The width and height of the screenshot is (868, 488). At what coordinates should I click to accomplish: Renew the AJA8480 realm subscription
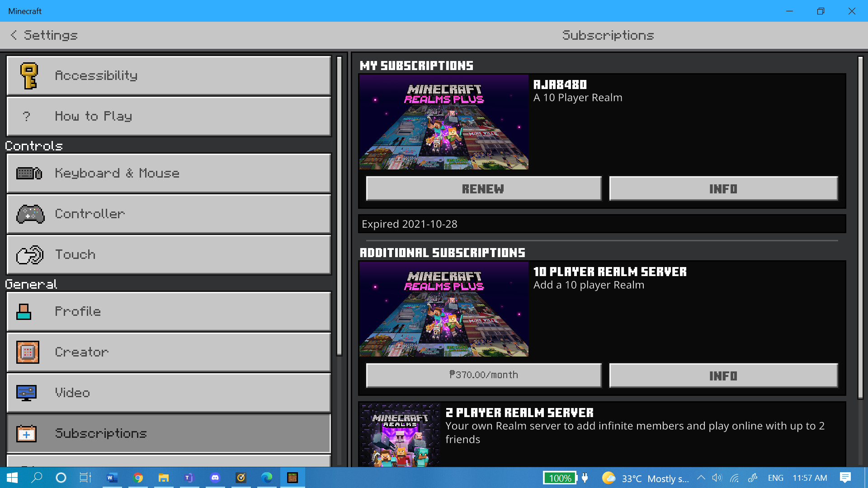[x=483, y=189]
